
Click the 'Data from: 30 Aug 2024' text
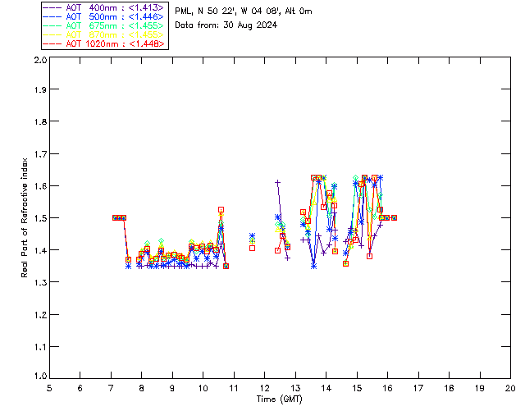226,25
